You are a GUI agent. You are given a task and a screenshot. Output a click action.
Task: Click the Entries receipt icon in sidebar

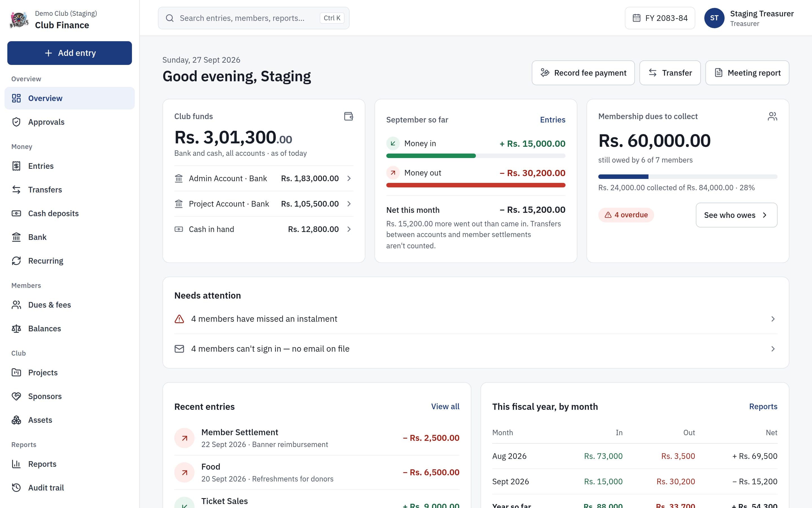pyautogui.click(x=16, y=166)
